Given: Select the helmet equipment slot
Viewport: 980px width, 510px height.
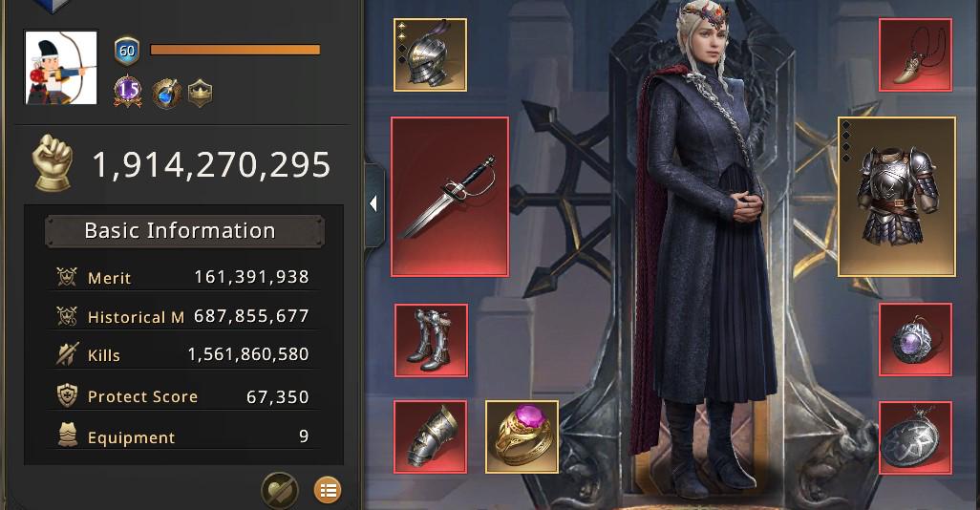Looking at the screenshot, I should point(430,55).
